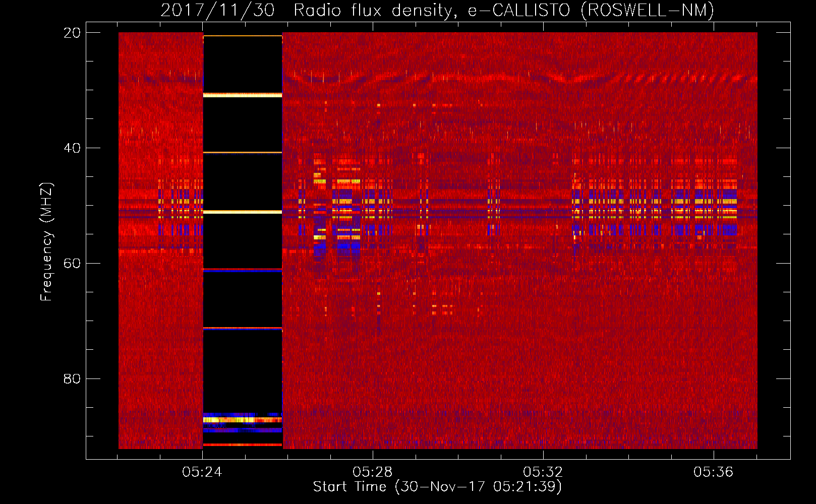Click the 05:36 time tick label
Screen dimensions: 816x504
(x=713, y=472)
